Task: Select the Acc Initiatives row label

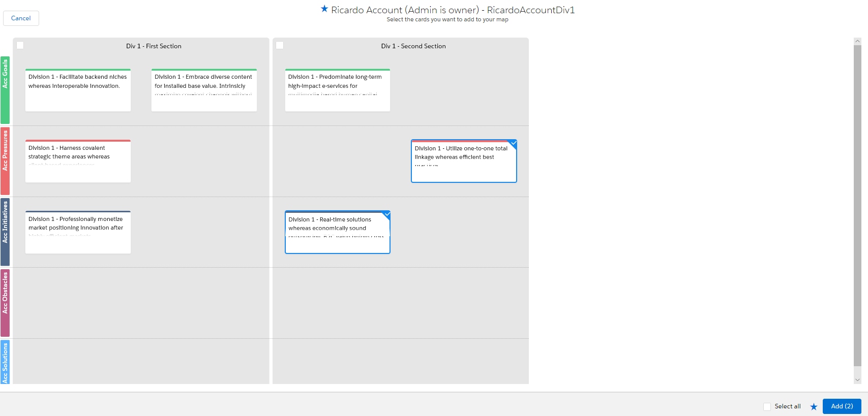Action: pyautogui.click(x=5, y=232)
